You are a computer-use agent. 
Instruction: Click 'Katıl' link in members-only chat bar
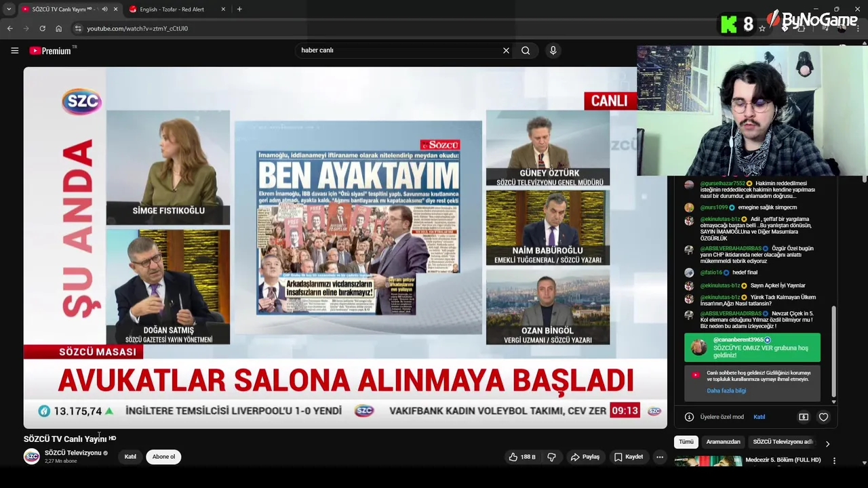(759, 417)
